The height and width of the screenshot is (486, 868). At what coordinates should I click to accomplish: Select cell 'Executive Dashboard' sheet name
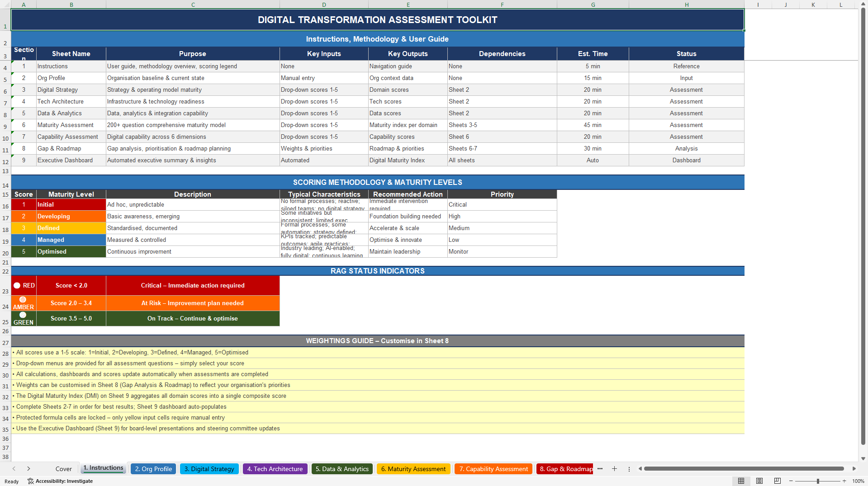pos(71,160)
